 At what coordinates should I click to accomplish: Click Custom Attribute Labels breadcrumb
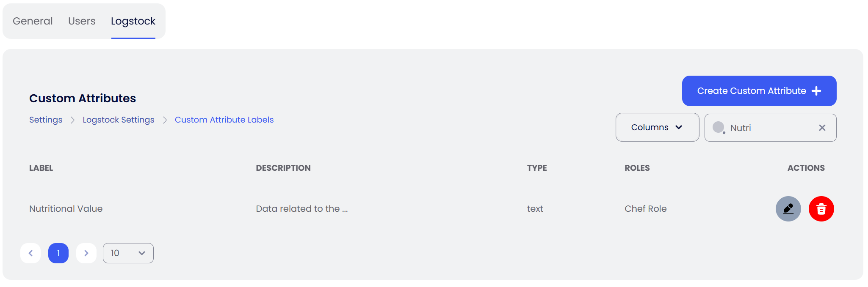point(224,120)
